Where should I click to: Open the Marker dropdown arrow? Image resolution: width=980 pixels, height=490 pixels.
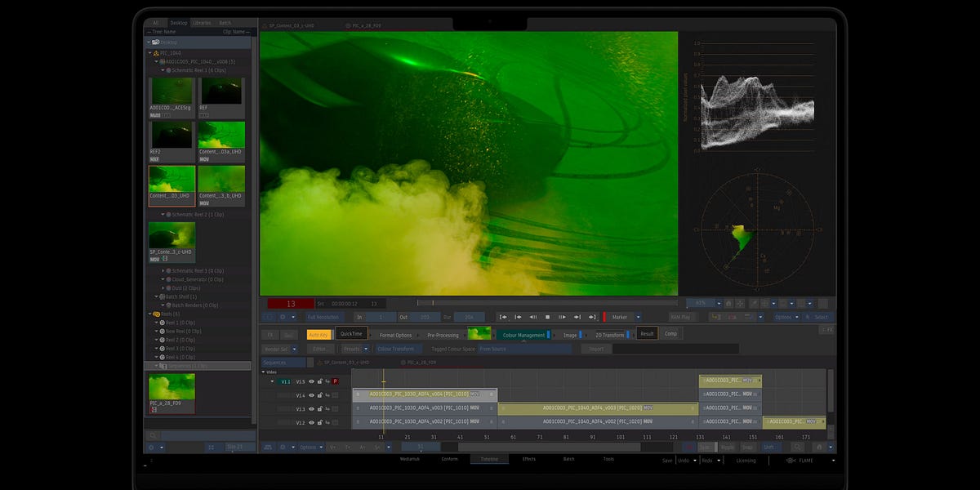click(x=639, y=317)
